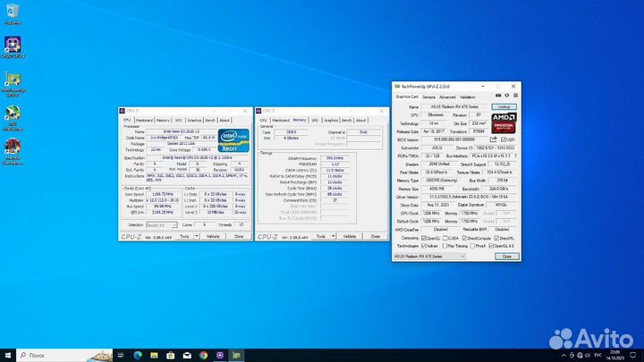Open Mainboard tab in left CPU-Z window
This screenshot has width=644, height=362.
point(144,121)
